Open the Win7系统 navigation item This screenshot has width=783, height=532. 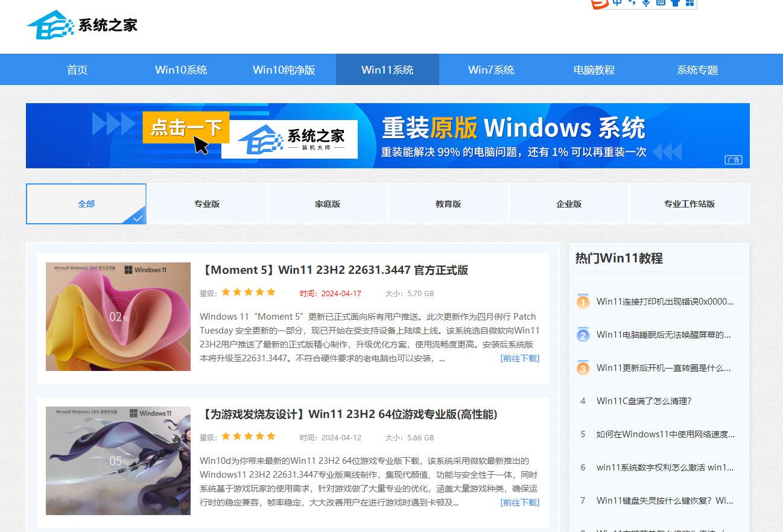[x=491, y=70]
